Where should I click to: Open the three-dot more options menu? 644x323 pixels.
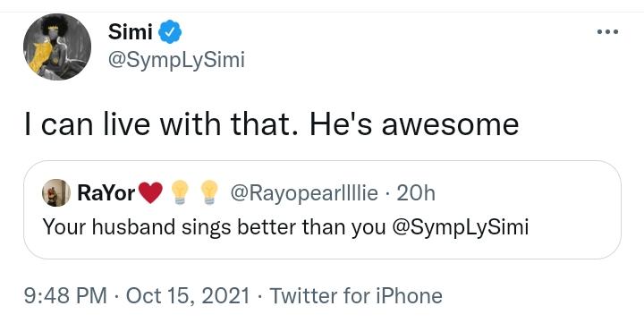coord(607,31)
